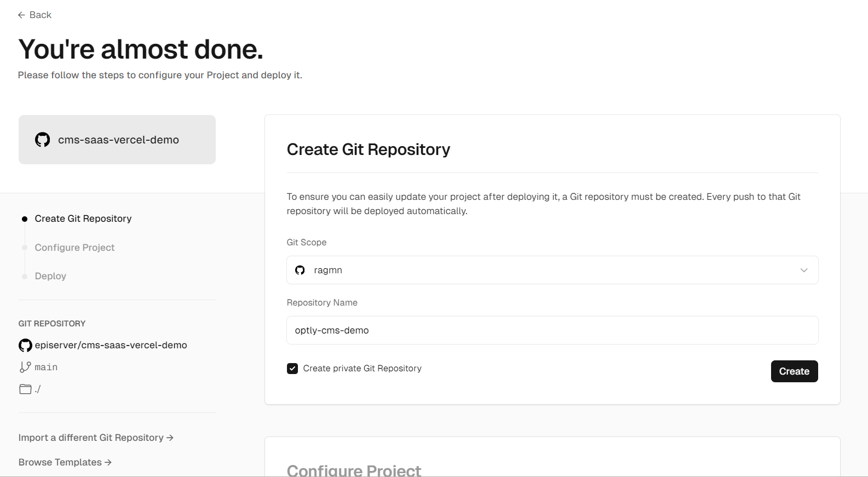
Task: Toggle the Create private Git Repository label
Action: [362, 369]
